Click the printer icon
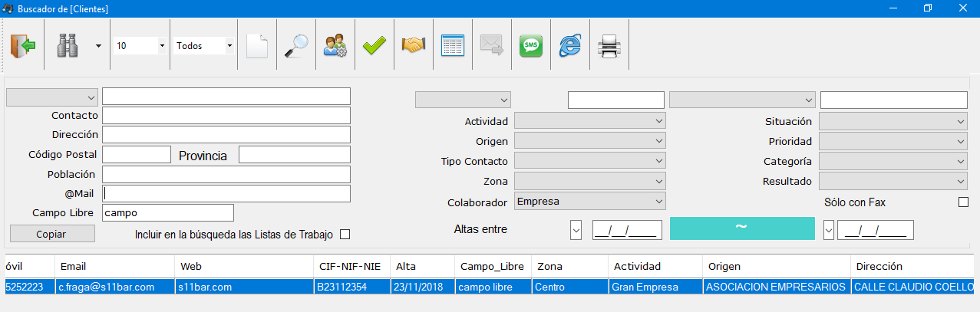980x312 pixels. coord(609,46)
